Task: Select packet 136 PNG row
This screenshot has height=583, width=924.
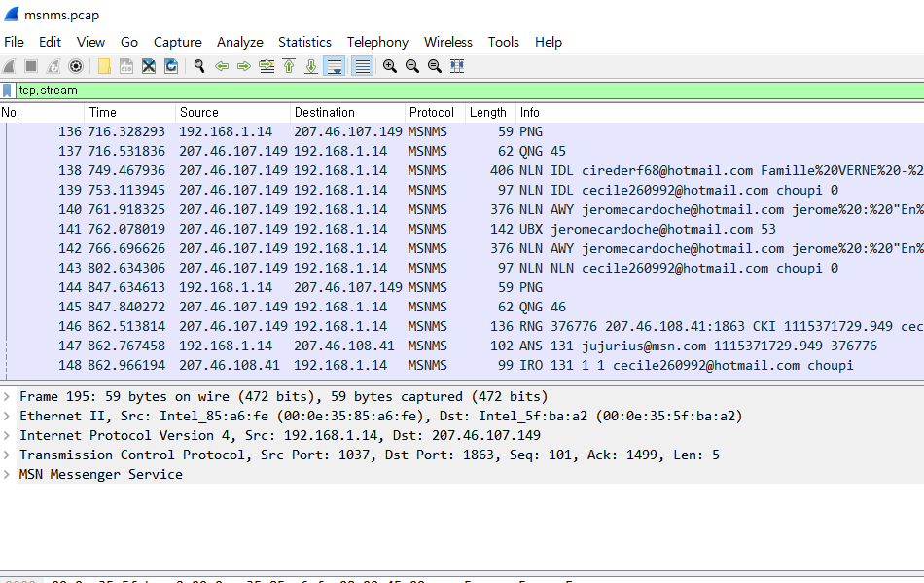Action: [x=462, y=131]
